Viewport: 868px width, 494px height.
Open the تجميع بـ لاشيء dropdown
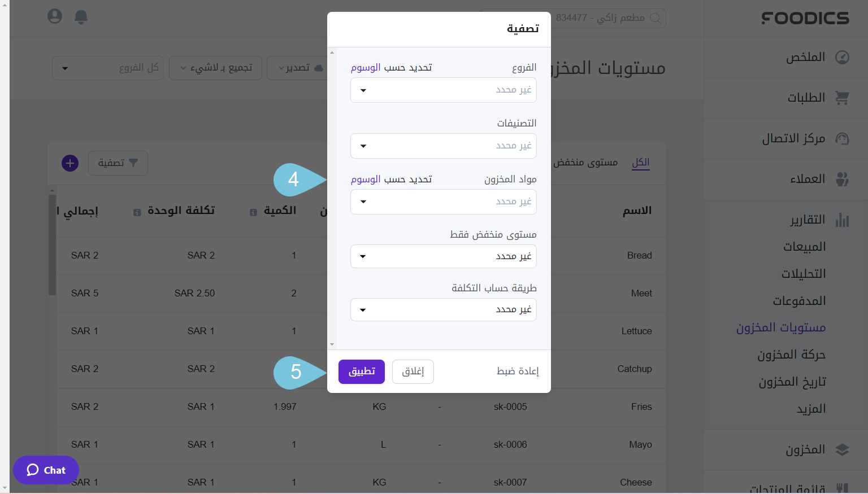tap(215, 68)
